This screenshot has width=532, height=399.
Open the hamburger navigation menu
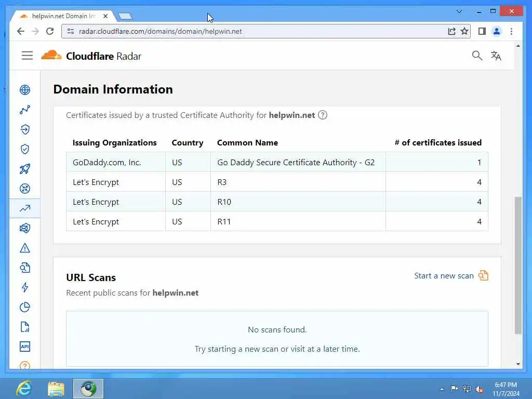click(x=27, y=55)
